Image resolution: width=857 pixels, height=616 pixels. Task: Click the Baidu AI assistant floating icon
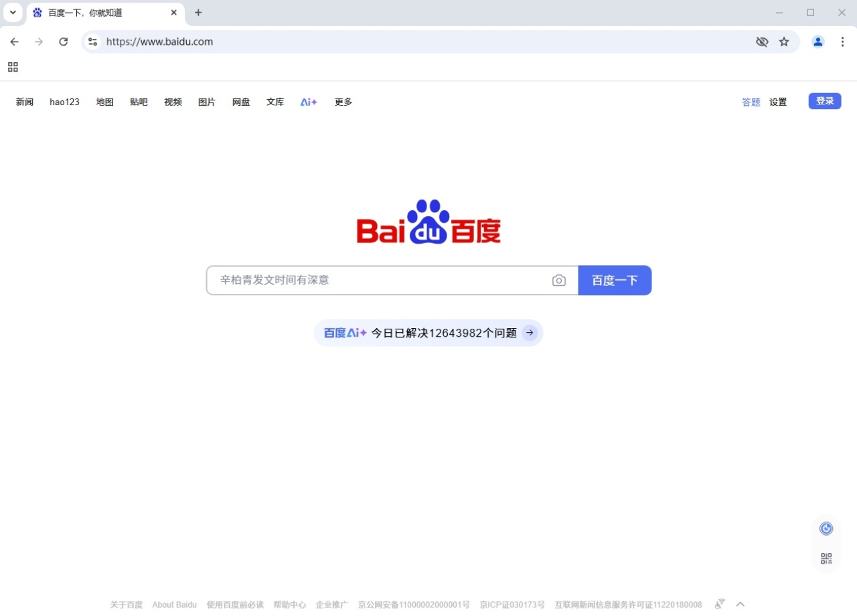pos(826,529)
